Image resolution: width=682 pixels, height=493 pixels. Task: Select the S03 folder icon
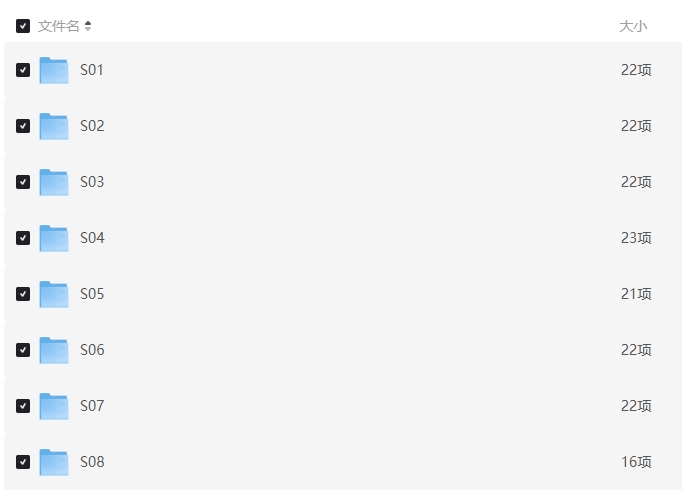[x=54, y=182]
